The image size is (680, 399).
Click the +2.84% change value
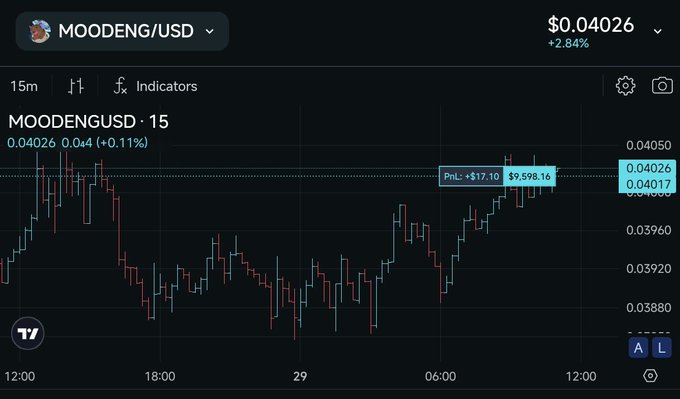coord(568,43)
